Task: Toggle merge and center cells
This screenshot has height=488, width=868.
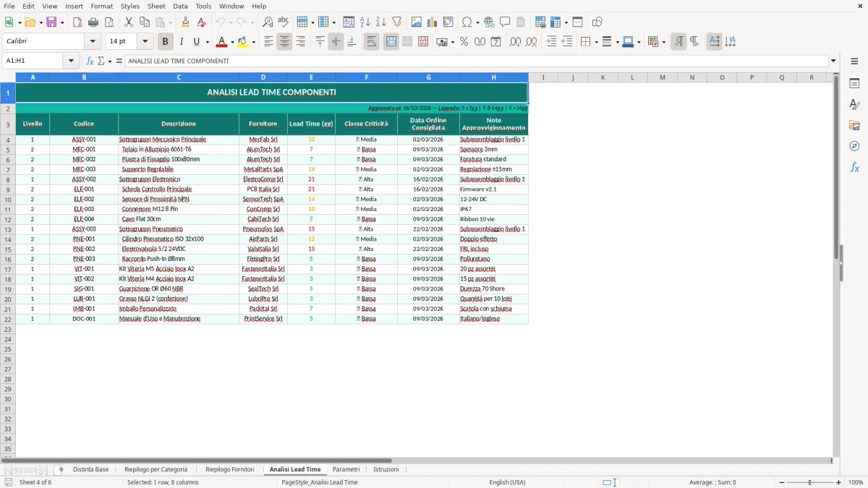Action: click(x=391, y=42)
